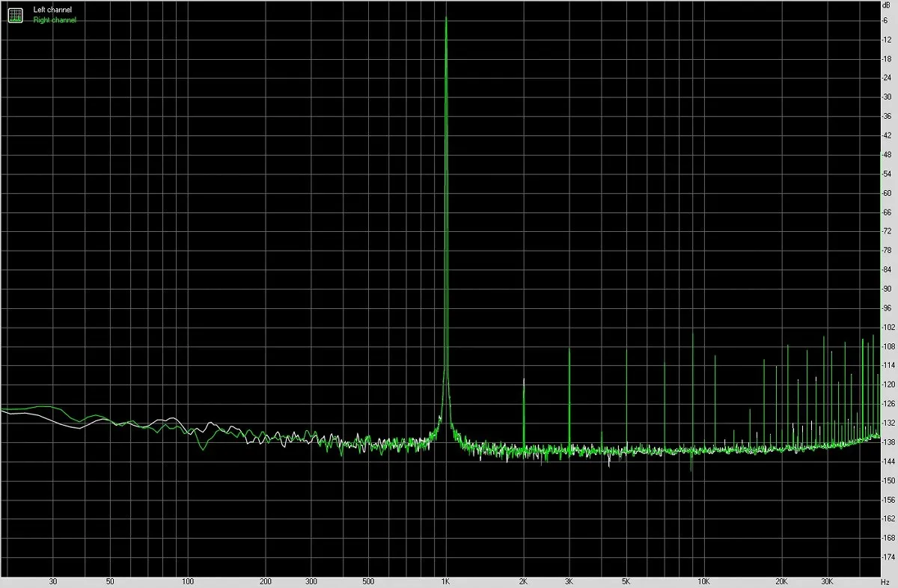The width and height of the screenshot is (898, 588).
Task: Click the -108 level axis label
Action: 889,346
